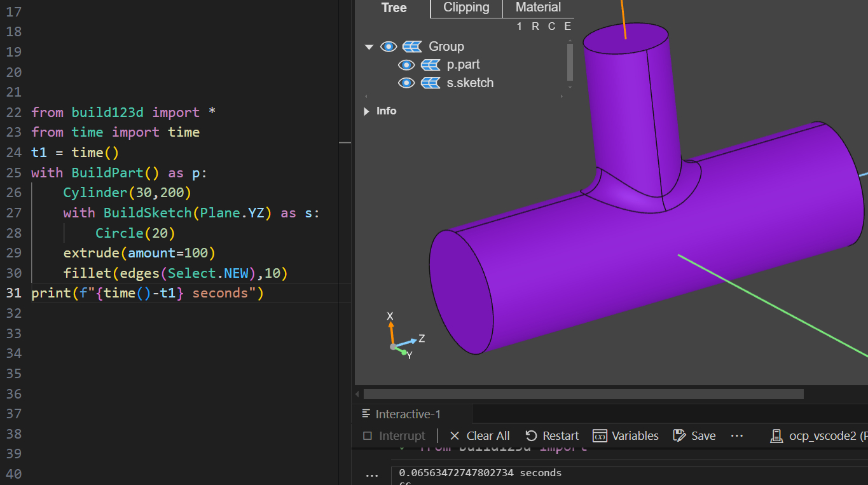868x485 pixels.
Task: Toggle the s.sketch eye visibility icon
Action: click(x=406, y=83)
